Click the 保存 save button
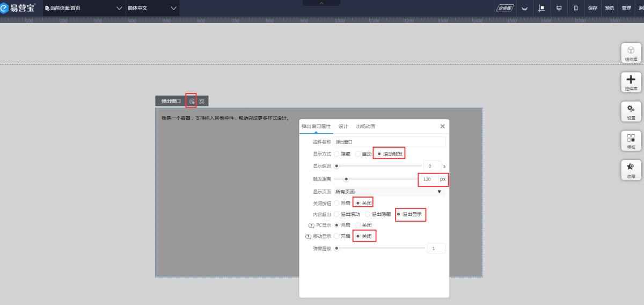644x305 pixels. click(592, 8)
